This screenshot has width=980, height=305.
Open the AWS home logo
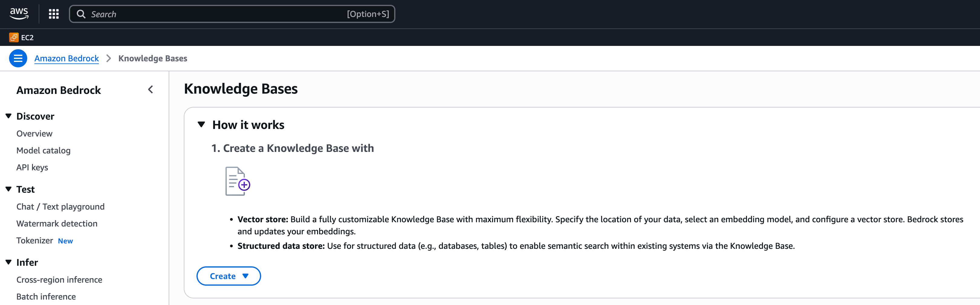[x=19, y=14]
